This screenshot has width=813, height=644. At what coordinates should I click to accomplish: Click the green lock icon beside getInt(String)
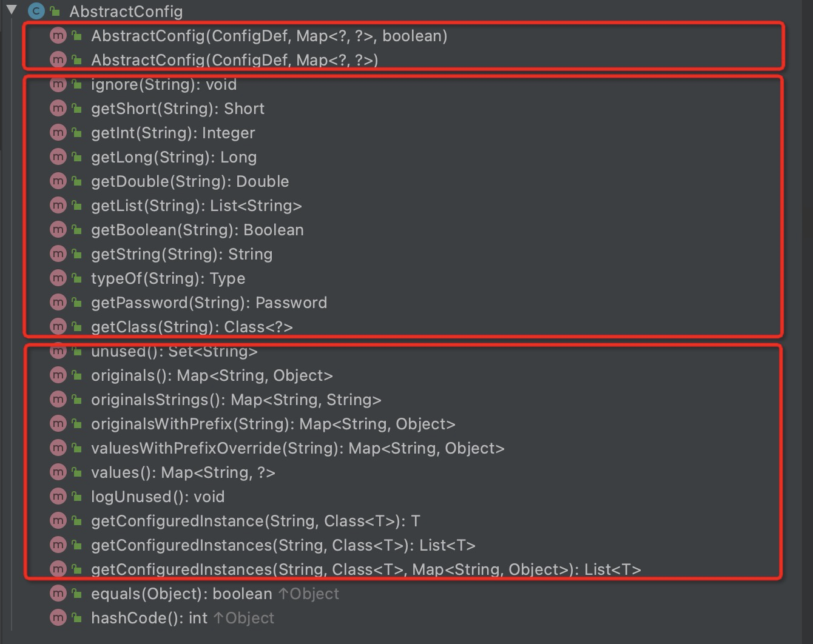coord(76,132)
